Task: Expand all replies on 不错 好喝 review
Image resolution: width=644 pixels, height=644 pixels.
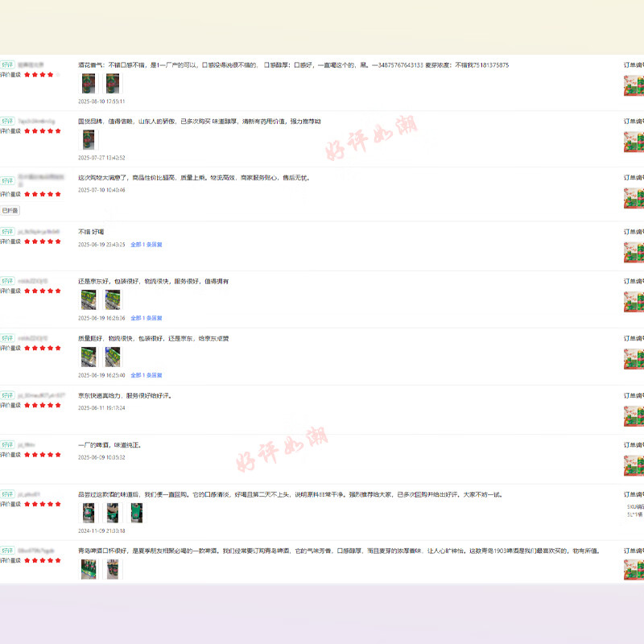Action: tap(147, 245)
